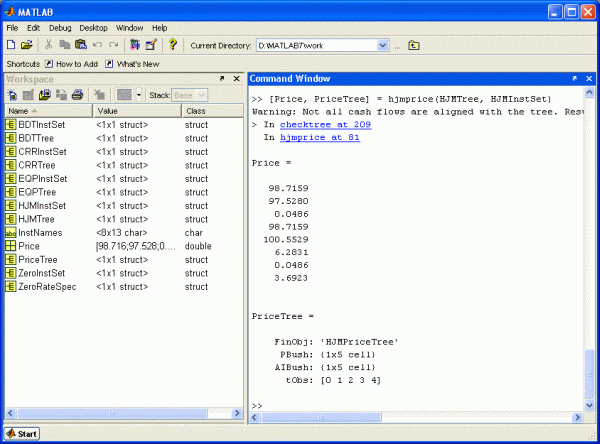
Task: Select EQPTree variable row
Action: (x=124, y=192)
